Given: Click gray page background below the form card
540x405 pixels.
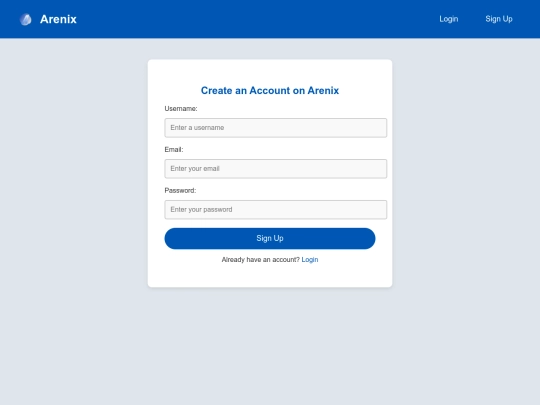Looking at the screenshot, I should (x=270, y=344).
